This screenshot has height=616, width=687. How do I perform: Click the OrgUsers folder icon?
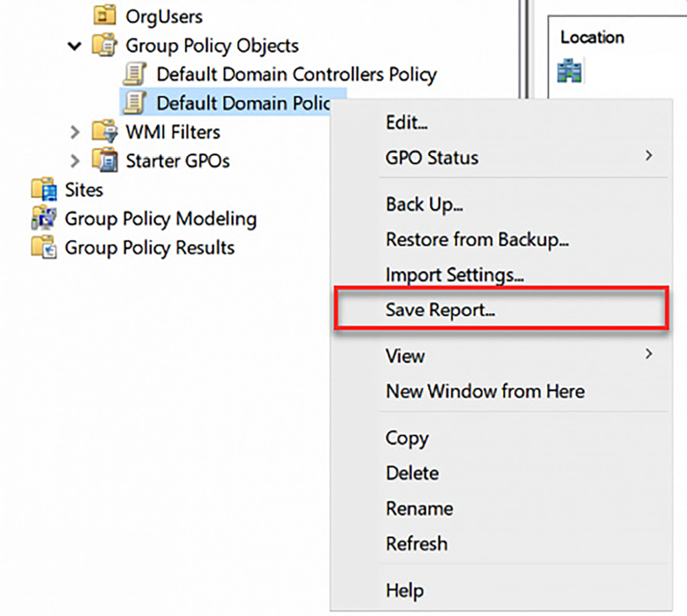tap(104, 16)
